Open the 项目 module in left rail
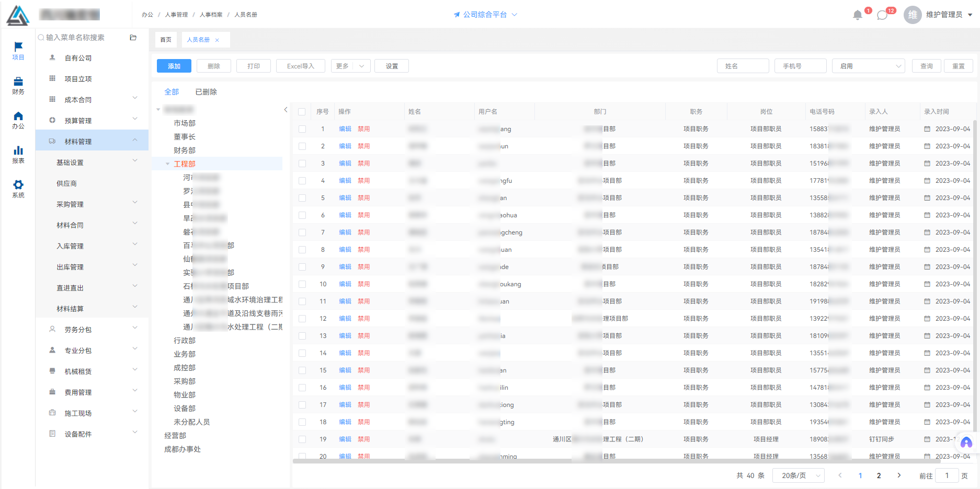The width and height of the screenshot is (980, 489). pos(18,51)
